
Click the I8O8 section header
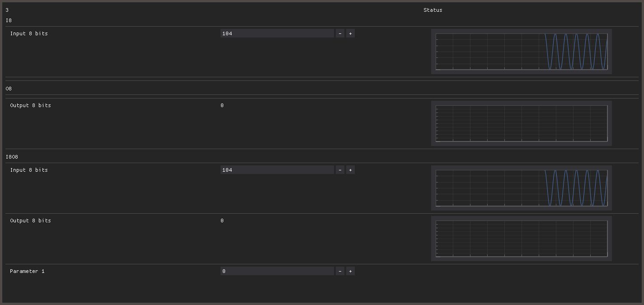(12, 157)
